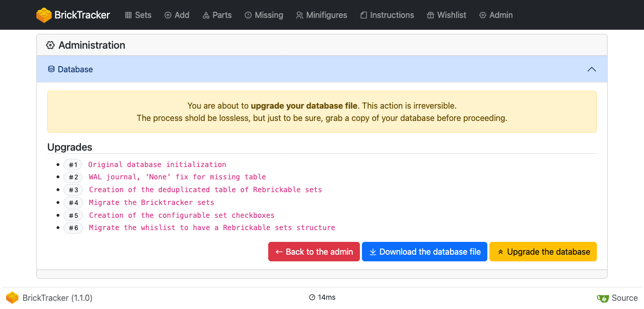Click the Source link in footer

[x=624, y=298]
